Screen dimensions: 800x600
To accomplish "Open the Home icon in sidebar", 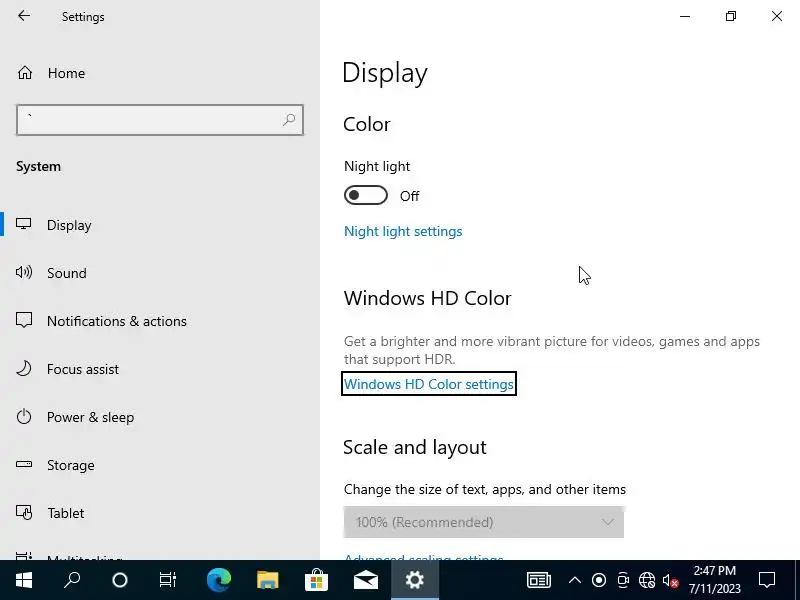I will pyautogui.click(x=24, y=73).
